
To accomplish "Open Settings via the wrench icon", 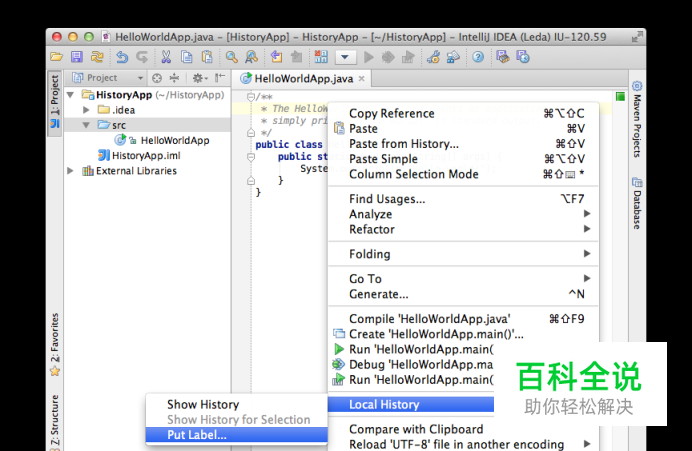I will coord(433,57).
